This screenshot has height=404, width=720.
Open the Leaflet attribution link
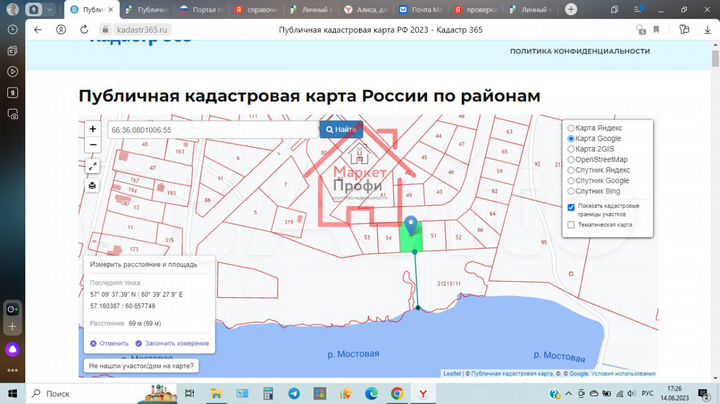[452, 374]
